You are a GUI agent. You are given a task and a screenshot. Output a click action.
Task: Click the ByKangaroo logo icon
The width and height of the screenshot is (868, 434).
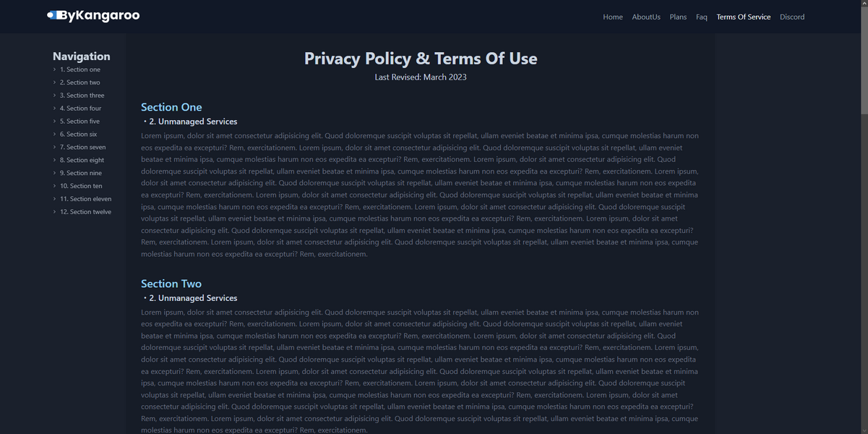(x=52, y=15)
